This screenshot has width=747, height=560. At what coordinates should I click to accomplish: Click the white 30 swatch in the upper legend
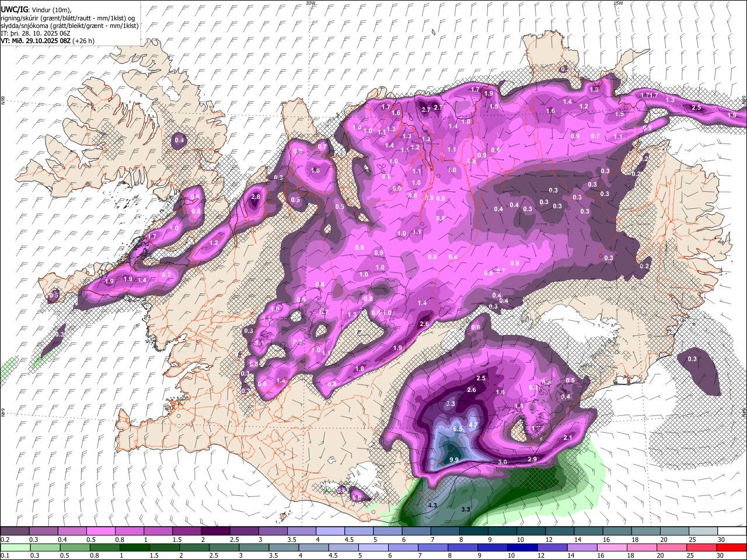pyautogui.click(x=732, y=531)
